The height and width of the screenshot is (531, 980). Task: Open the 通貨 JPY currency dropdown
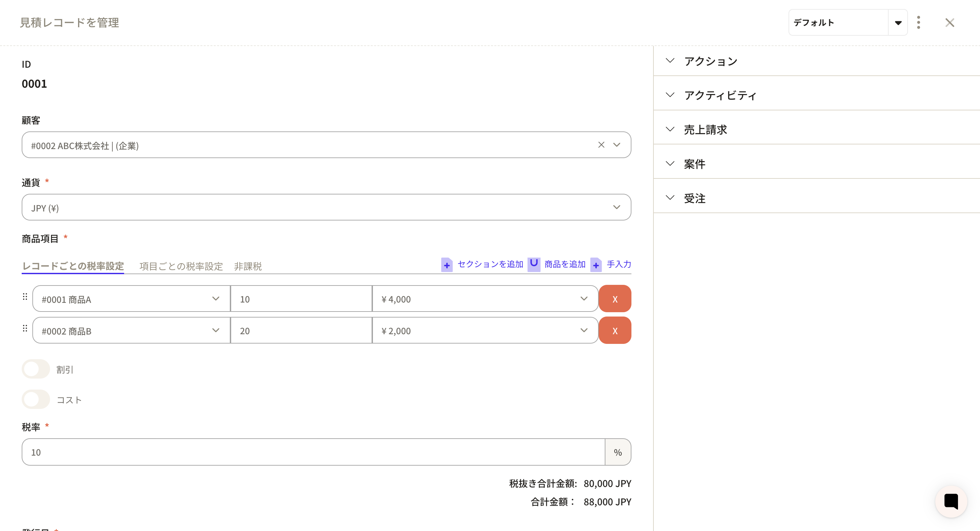click(326, 207)
